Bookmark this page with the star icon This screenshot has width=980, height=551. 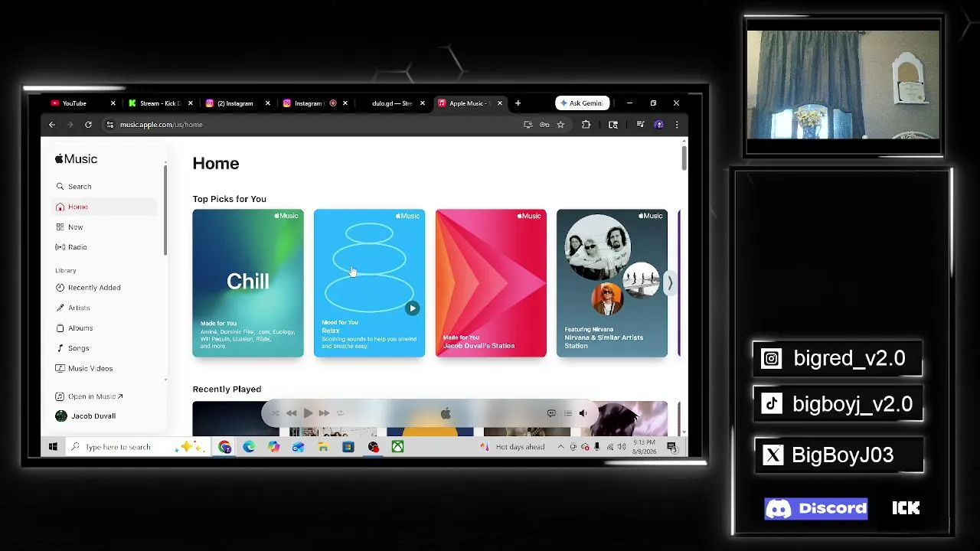[560, 125]
